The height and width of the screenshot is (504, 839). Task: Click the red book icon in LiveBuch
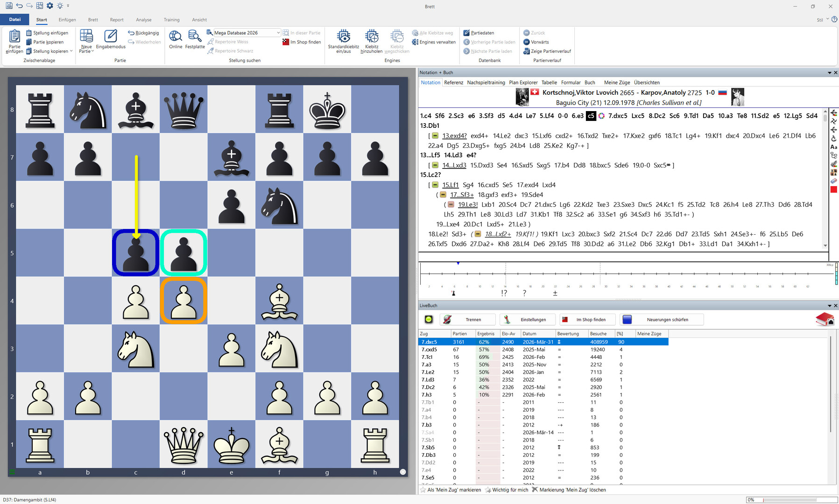coord(825,320)
